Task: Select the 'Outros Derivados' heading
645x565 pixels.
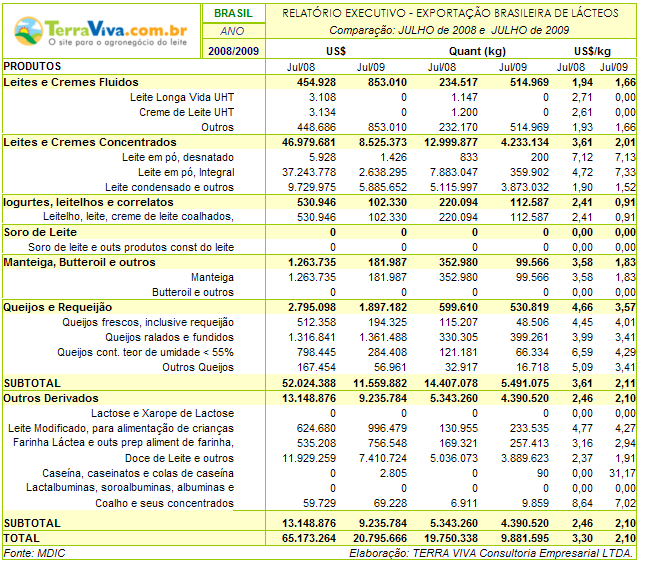Action: [51, 398]
